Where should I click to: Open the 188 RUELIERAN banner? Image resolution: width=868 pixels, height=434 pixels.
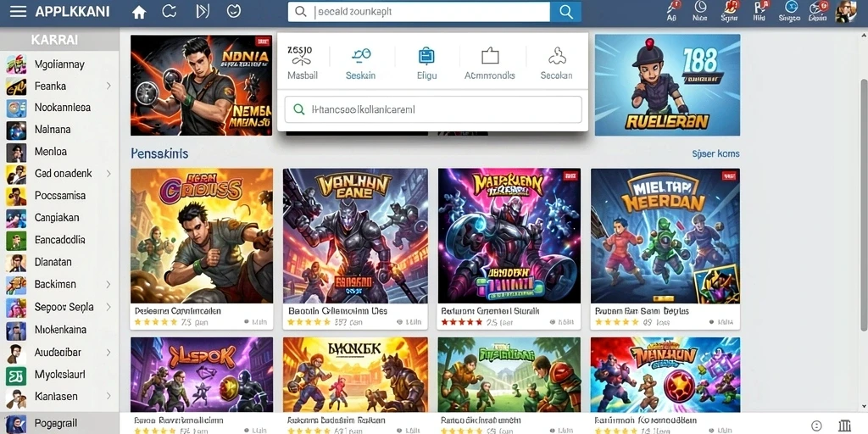click(x=667, y=86)
